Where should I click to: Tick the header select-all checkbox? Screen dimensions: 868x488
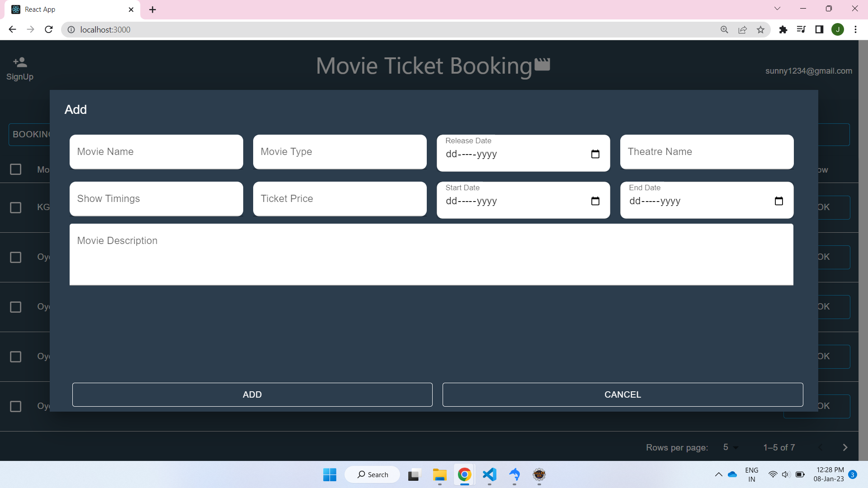16,169
